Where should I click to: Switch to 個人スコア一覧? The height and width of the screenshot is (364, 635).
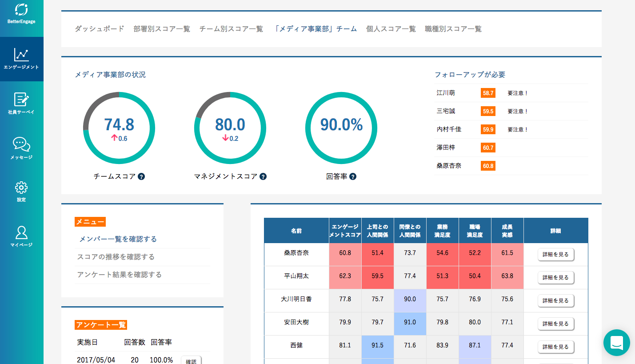pyautogui.click(x=391, y=28)
